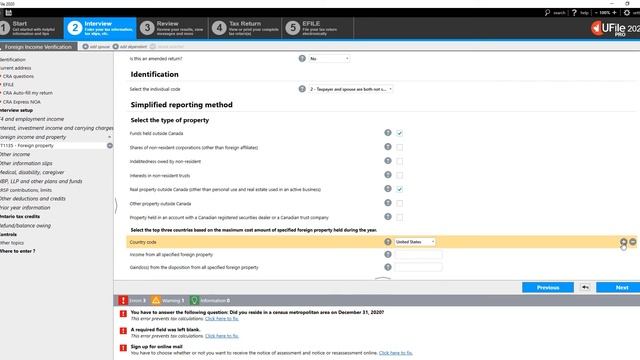Uncheck Funds held outside Canada
The image size is (640, 360).
[x=400, y=133]
